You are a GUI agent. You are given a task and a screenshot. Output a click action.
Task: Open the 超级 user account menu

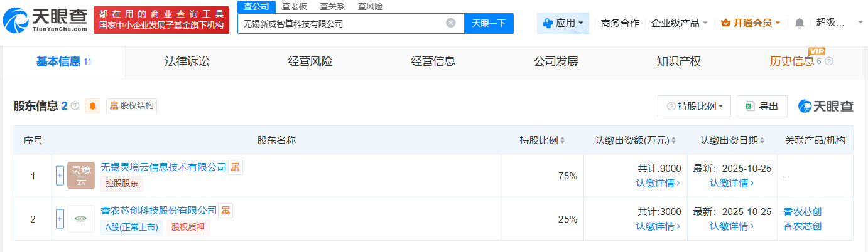839,23
